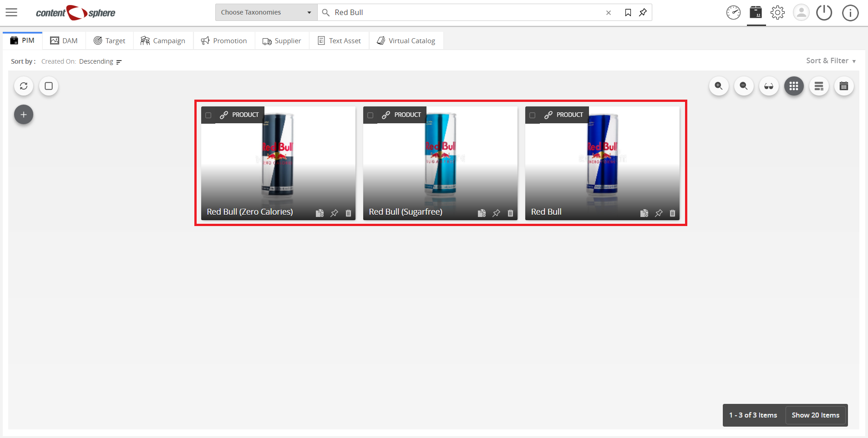Switch to list view
Image resolution: width=868 pixels, height=438 pixels.
(819, 86)
